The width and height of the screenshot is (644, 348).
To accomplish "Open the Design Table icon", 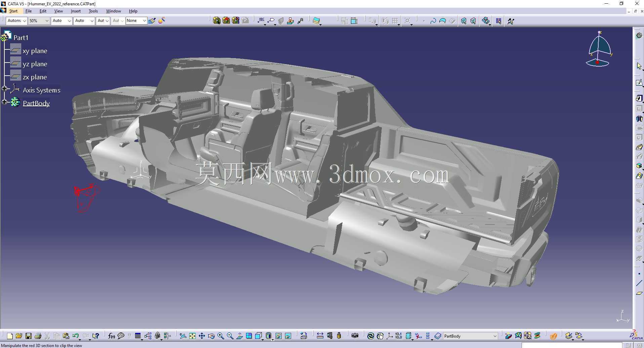I will (x=137, y=336).
